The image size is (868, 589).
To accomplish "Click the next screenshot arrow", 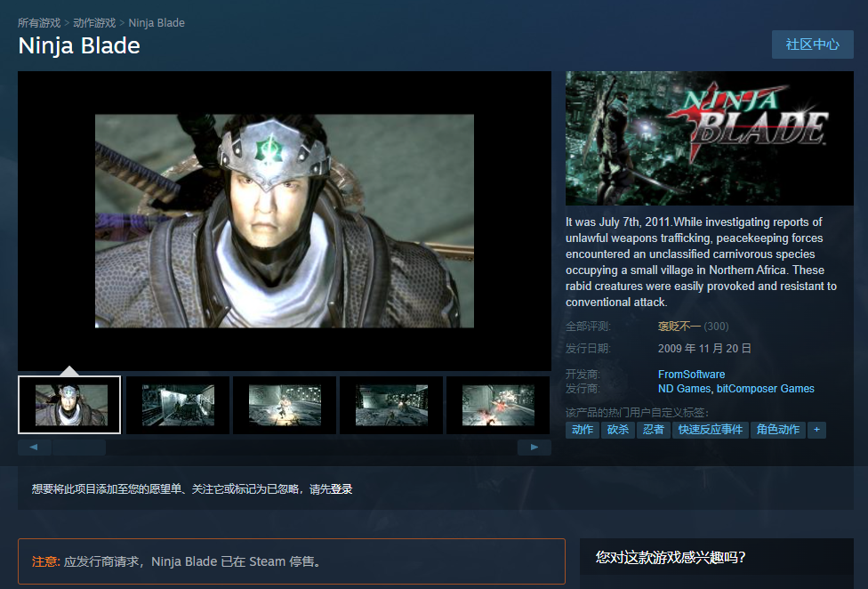I will (x=534, y=447).
